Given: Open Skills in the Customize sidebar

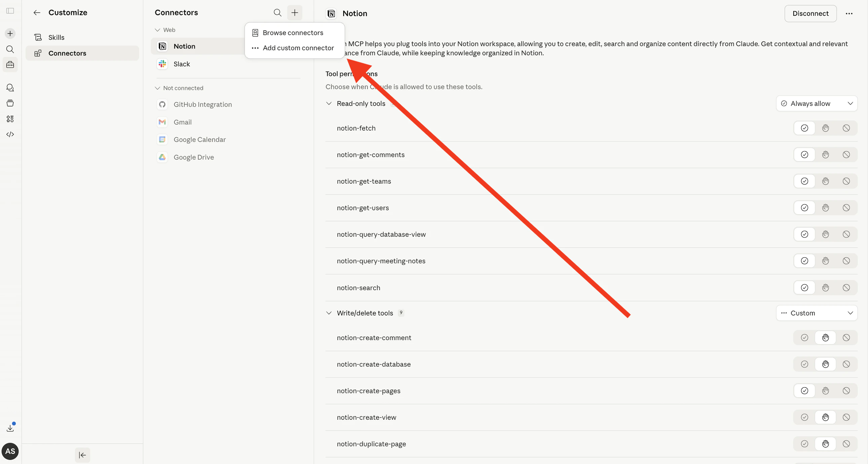Looking at the screenshot, I should click(56, 37).
